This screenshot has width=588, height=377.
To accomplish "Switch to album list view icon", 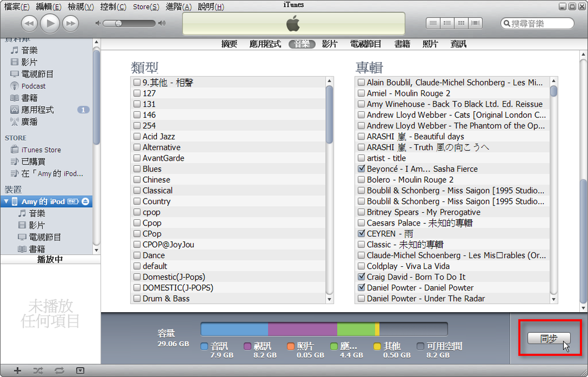I will click(447, 23).
